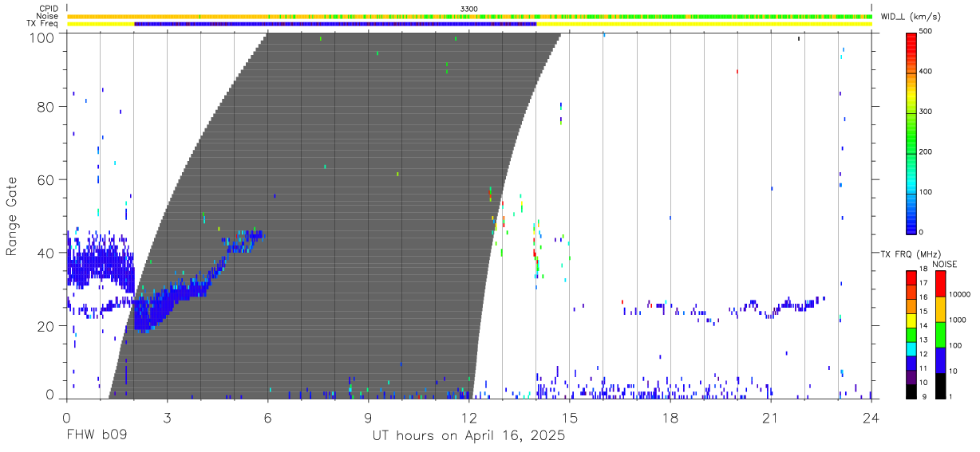
Task: Click the NOISE legend title
Action: (x=944, y=264)
